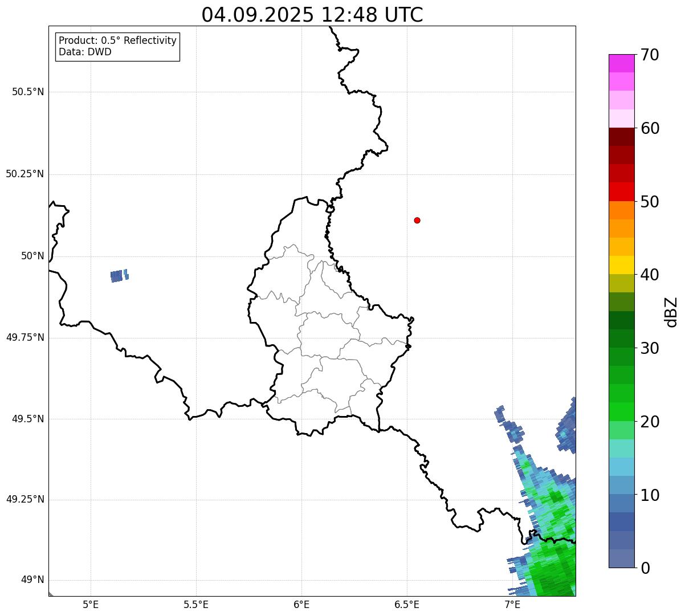685x616 pixels.
Task: Click the yellow colorbar swatch above 40
Action: (621, 265)
